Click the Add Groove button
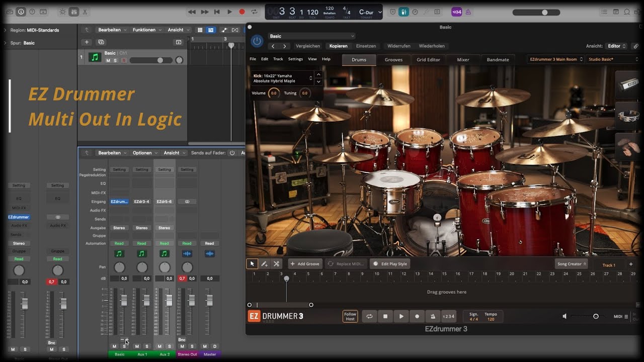This screenshot has height=362, width=644. [305, 263]
